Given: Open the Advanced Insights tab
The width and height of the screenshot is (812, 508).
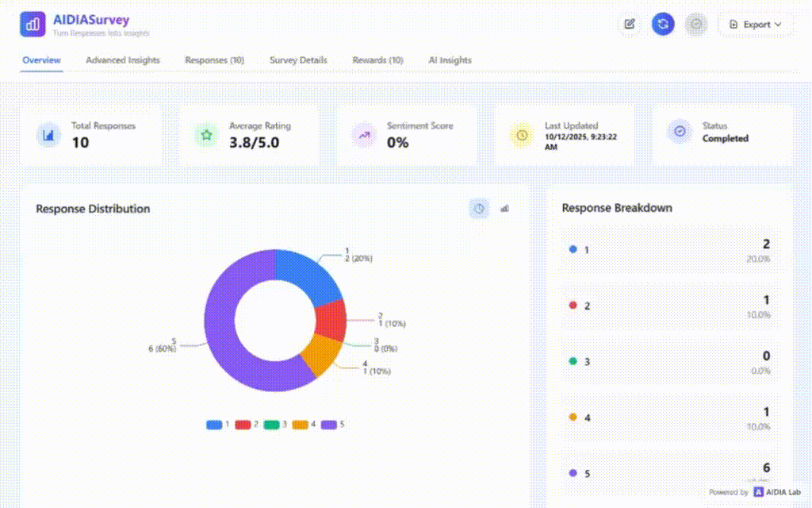Looking at the screenshot, I should click(123, 60).
